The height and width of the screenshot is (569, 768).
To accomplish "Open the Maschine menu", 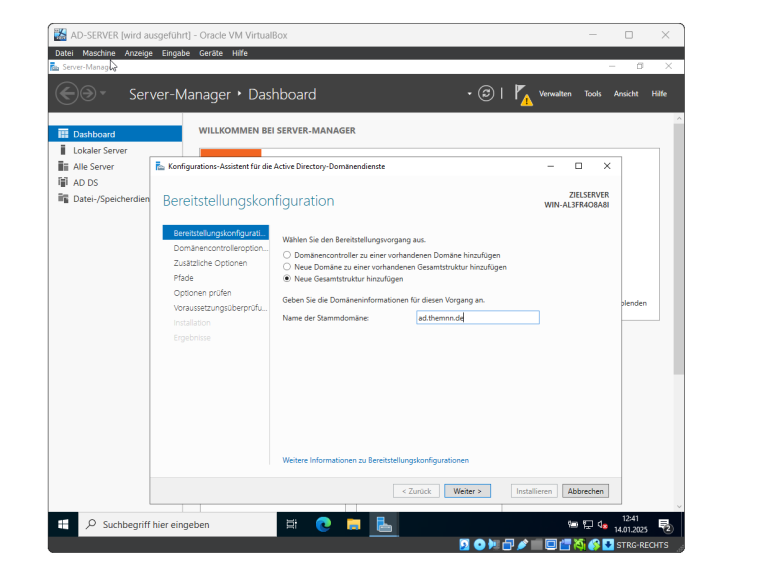I will point(99,53).
